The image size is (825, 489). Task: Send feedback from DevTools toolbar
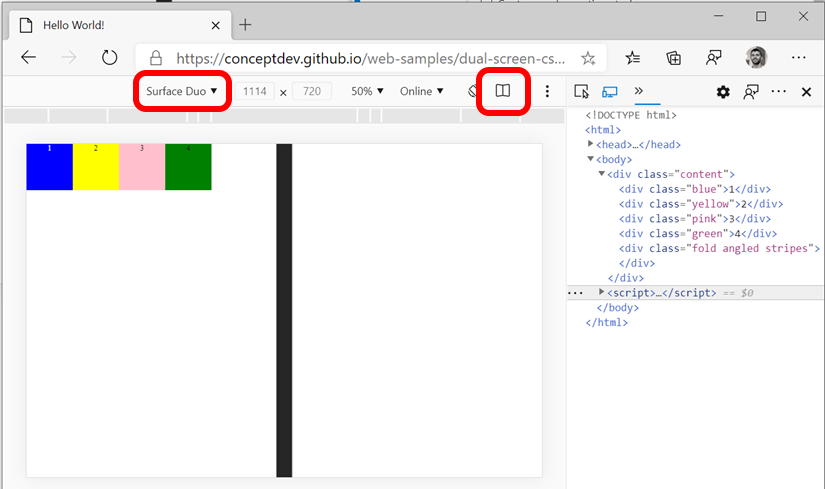point(751,92)
